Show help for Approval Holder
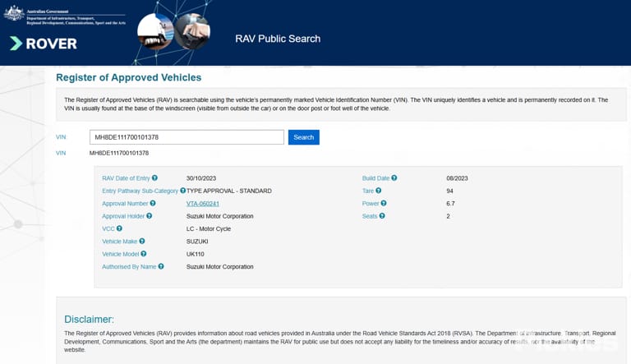 click(x=150, y=216)
